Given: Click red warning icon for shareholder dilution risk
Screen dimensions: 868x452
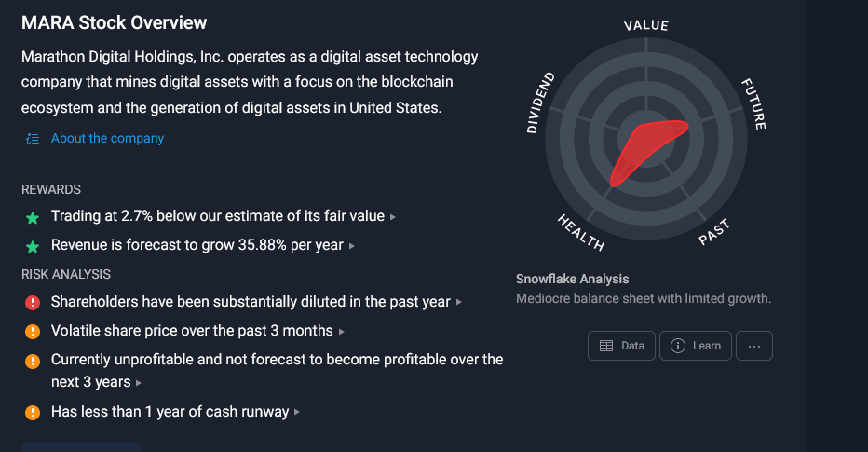Looking at the screenshot, I should (x=33, y=303).
